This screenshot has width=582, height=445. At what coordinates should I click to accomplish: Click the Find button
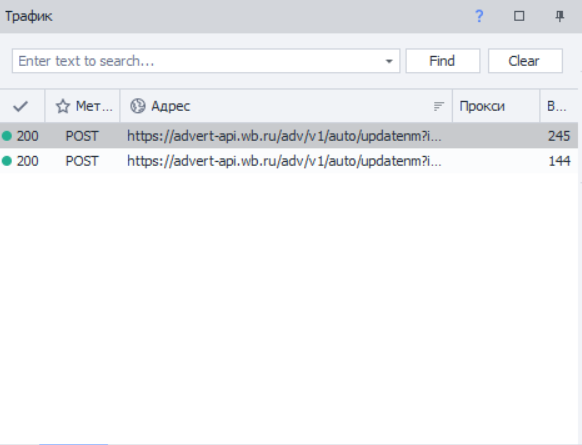pyautogui.click(x=442, y=61)
